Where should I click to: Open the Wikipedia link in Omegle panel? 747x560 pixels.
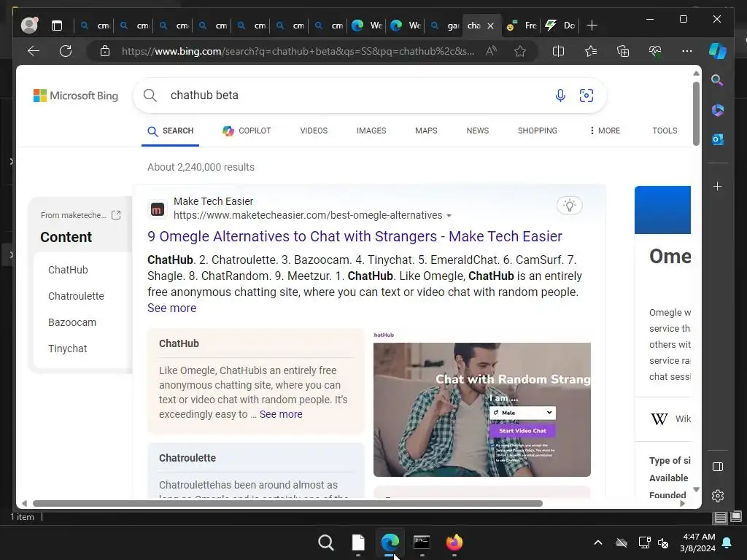click(671, 419)
